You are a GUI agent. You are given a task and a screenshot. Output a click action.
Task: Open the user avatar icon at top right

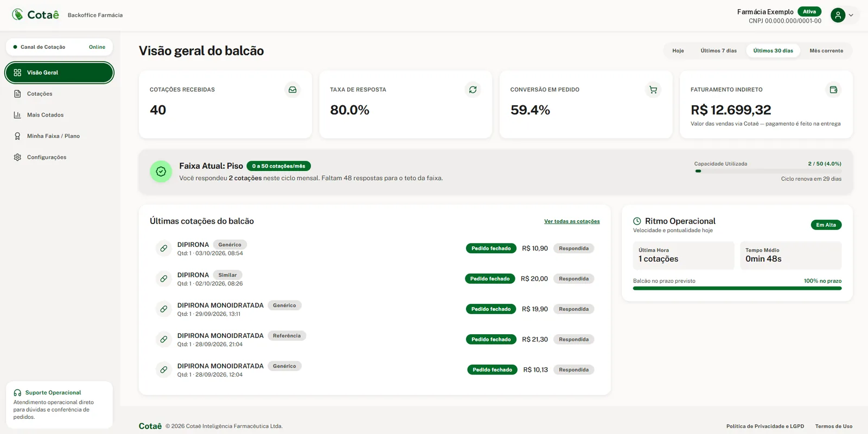(x=838, y=15)
